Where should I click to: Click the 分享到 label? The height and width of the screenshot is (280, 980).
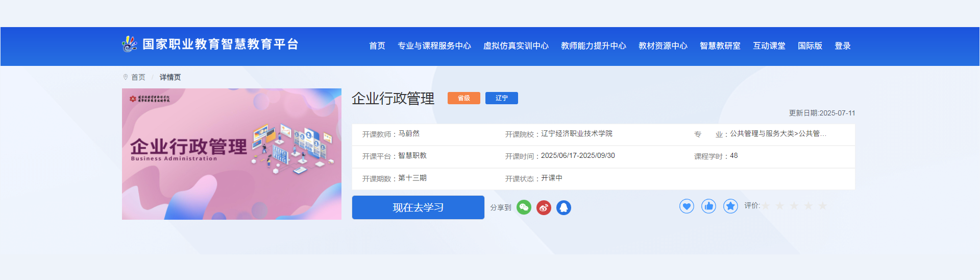(501, 207)
